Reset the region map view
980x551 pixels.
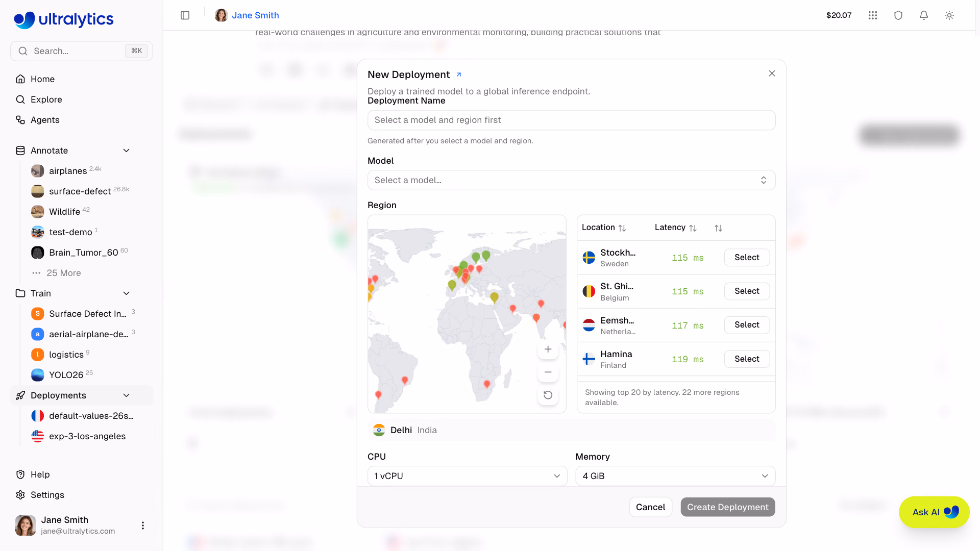coord(548,395)
